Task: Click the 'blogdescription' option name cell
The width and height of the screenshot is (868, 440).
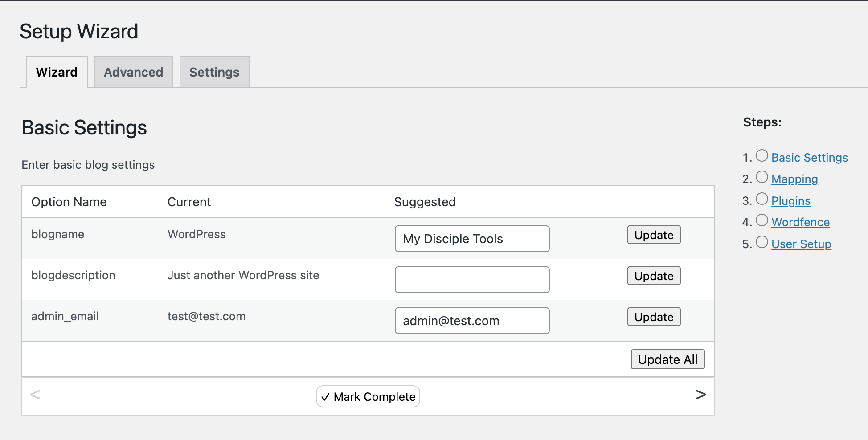Action: coord(73,275)
